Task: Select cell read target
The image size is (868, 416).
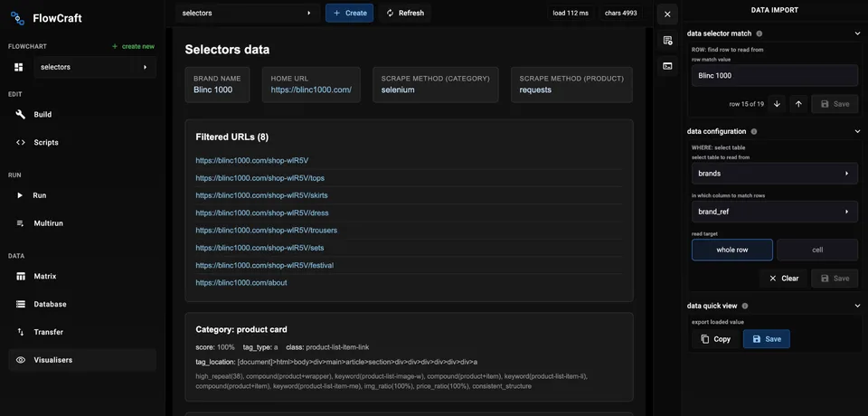Action: pos(817,250)
